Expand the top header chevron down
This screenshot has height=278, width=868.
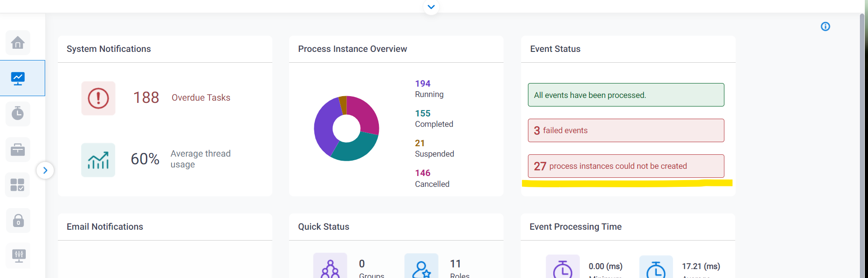coord(431,7)
